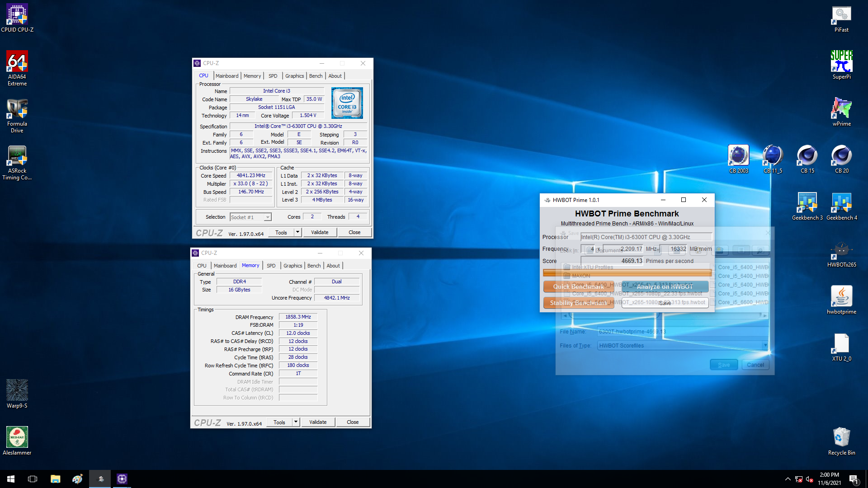
Task: Click the DRAM Frequency value 1858.3 MHz
Action: pyautogui.click(x=298, y=317)
